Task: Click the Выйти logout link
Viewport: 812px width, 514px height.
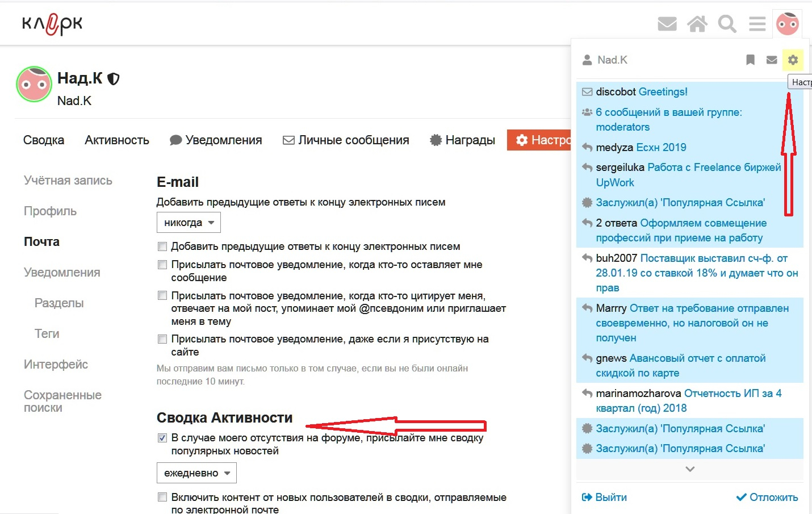Action: coord(604,498)
